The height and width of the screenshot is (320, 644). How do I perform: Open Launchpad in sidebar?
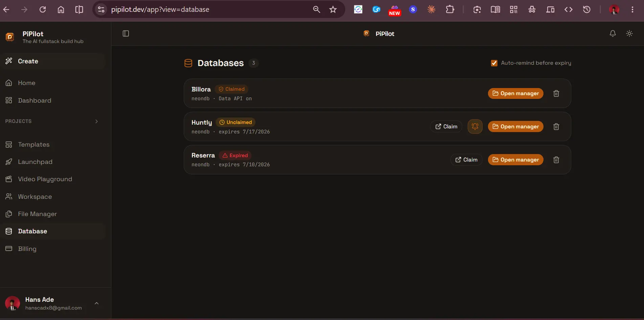point(53,162)
